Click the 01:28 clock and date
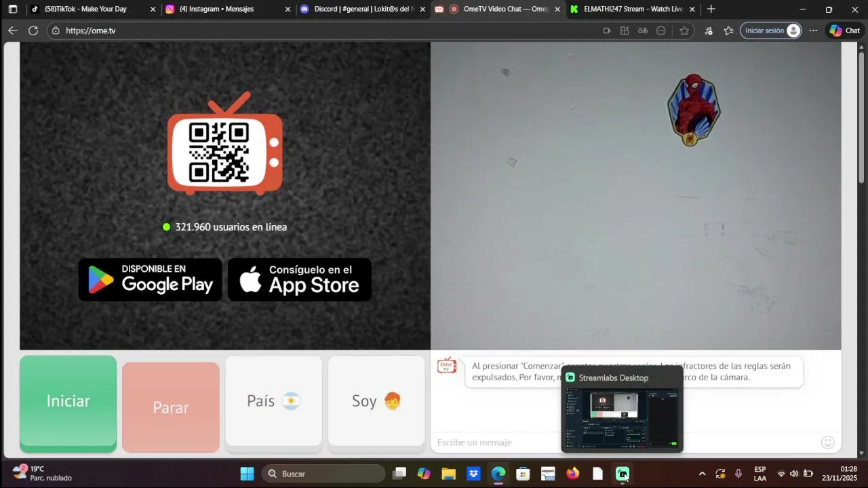Image resolution: width=868 pixels, height=488 pixels. click(x=840, y=474)
